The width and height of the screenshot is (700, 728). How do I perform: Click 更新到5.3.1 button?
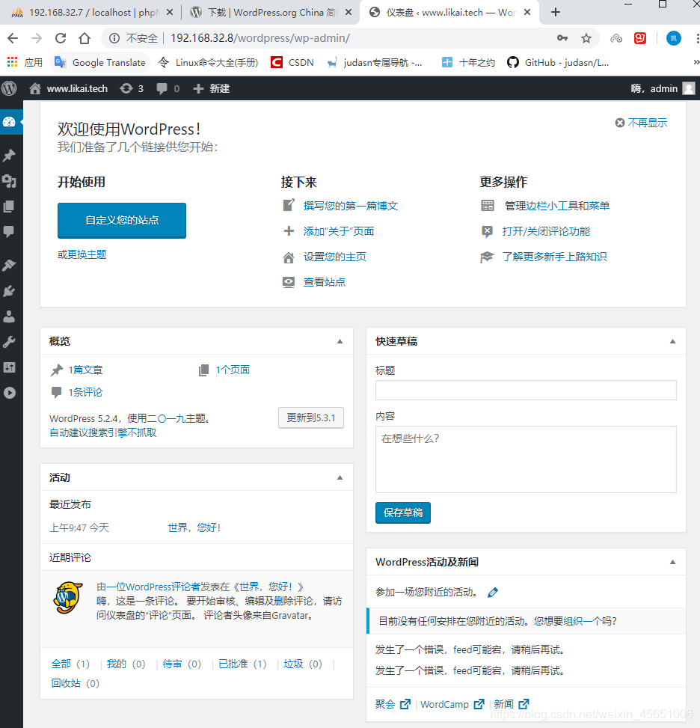pyautogui.click(x=311, y=417)
